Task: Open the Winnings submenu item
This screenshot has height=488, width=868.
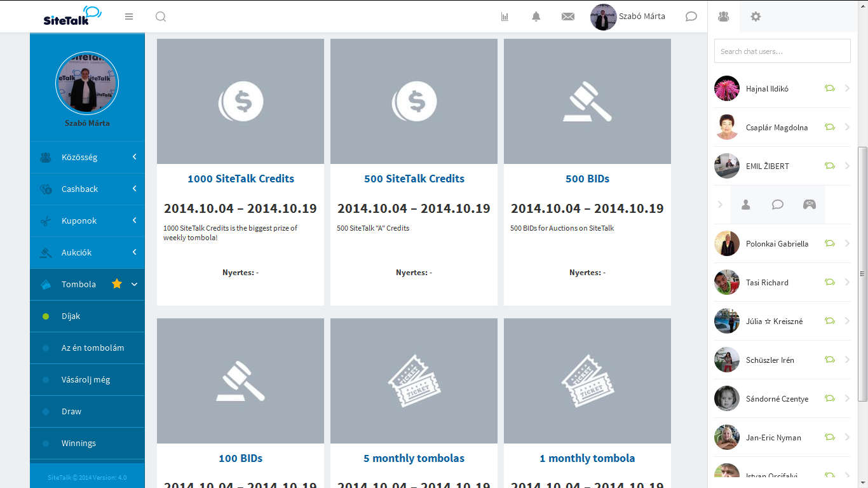Action: (x=87, y=444)
